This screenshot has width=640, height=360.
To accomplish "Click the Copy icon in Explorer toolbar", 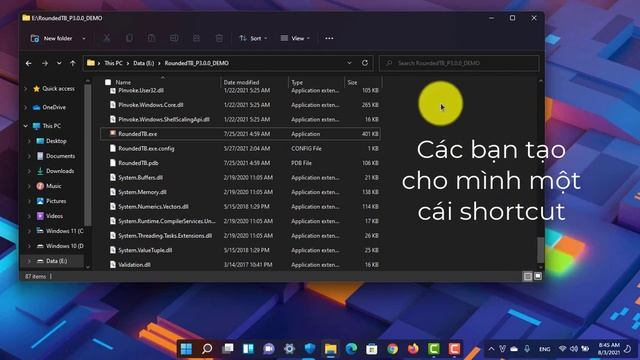I will [x=129, y=38].
